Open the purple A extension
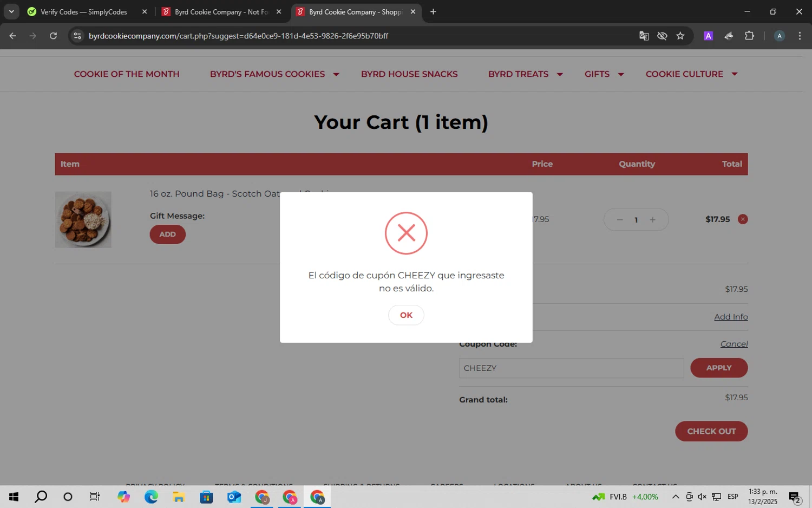Screen dimensions: 812x508 (708, 36)
